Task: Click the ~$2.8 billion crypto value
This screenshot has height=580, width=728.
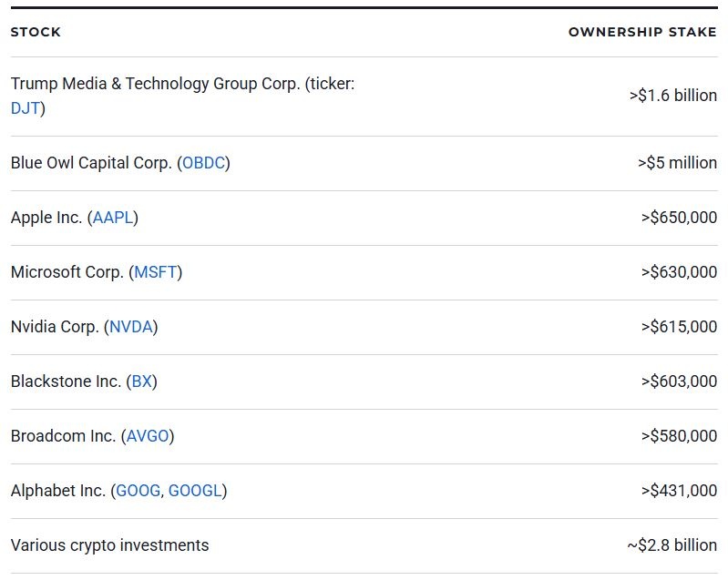Action: 672,545
